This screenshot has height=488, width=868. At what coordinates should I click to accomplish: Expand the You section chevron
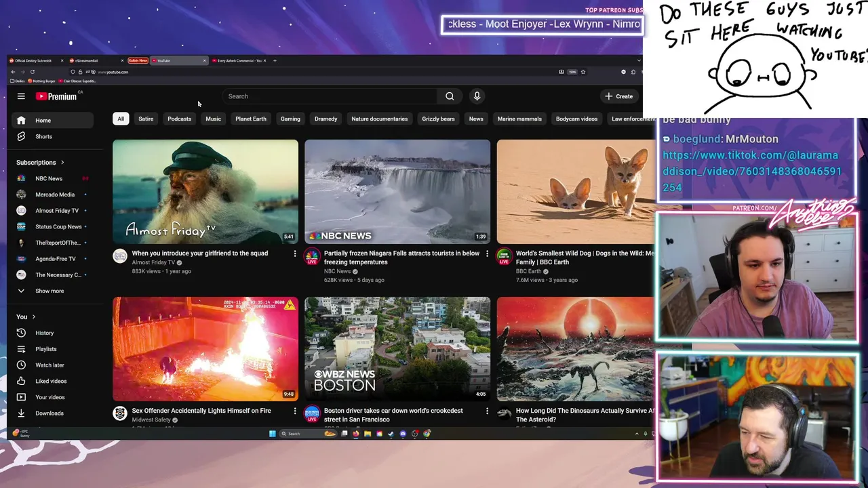point(33,317)
